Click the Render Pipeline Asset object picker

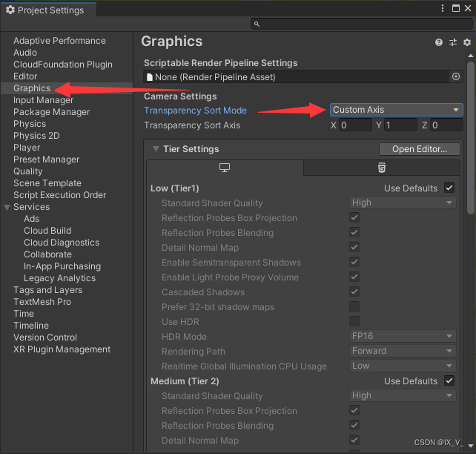(456, 76)
